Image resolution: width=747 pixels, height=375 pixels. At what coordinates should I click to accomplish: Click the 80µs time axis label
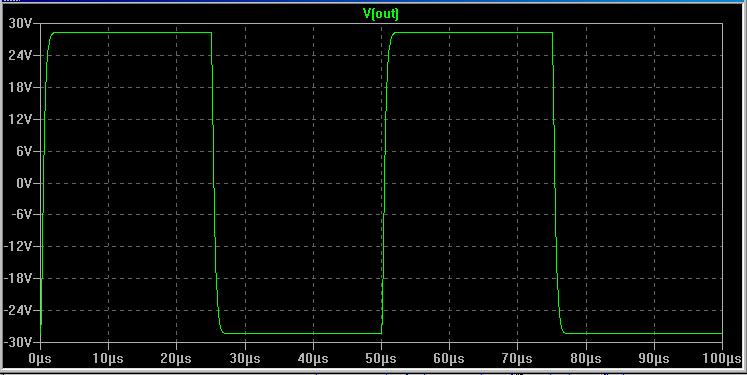(x=585, y=359)
